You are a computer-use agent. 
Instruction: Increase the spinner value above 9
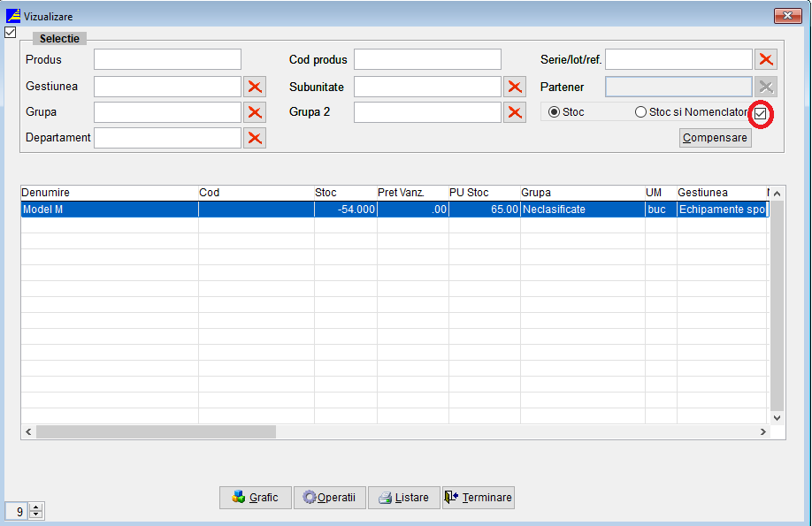point(36,507)
